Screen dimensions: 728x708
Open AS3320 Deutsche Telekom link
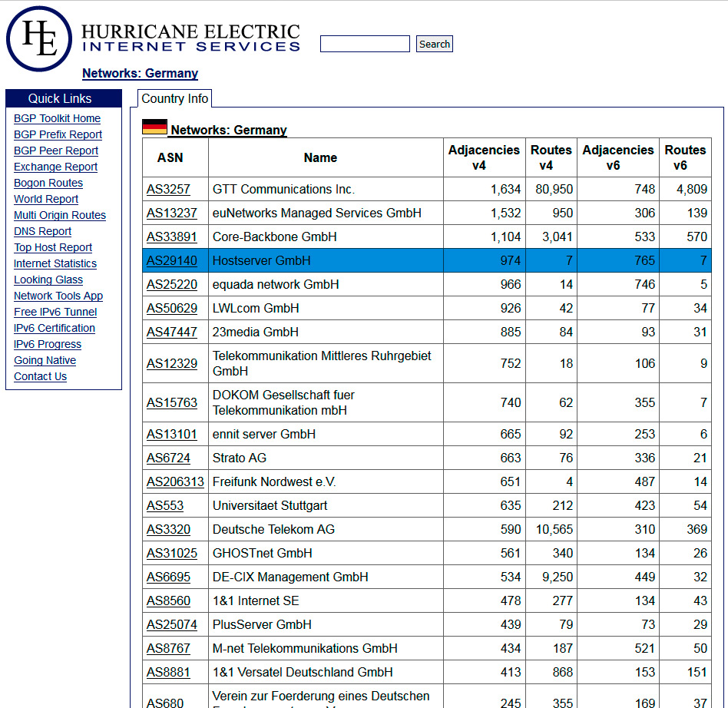[168, 530]
